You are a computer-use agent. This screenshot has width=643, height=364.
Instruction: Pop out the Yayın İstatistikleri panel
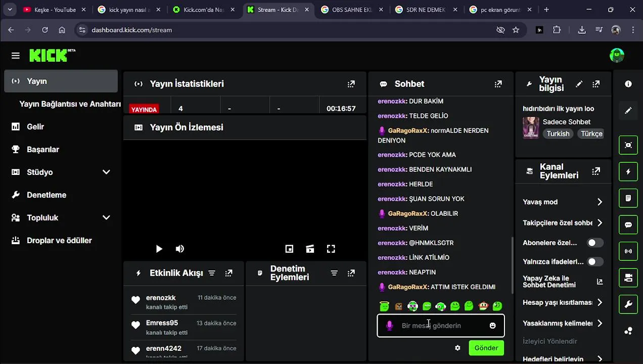pyautogui.click(x=351, y=84)
